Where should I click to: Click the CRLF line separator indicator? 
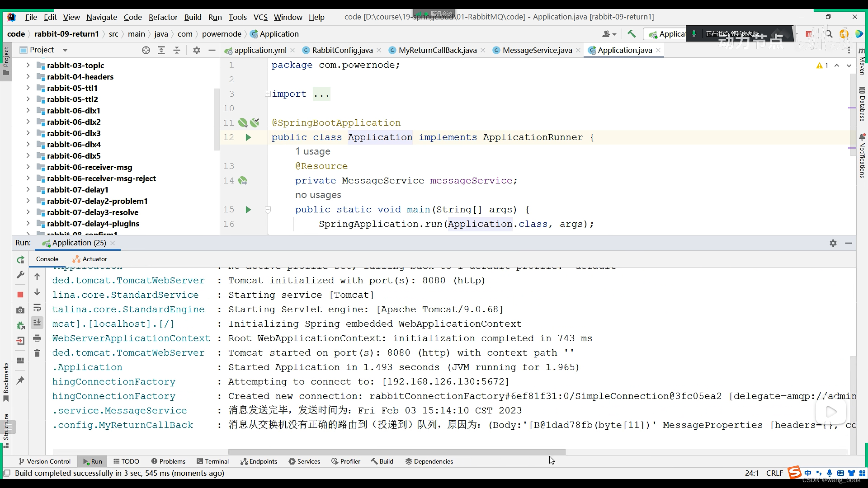coord(774,473)
